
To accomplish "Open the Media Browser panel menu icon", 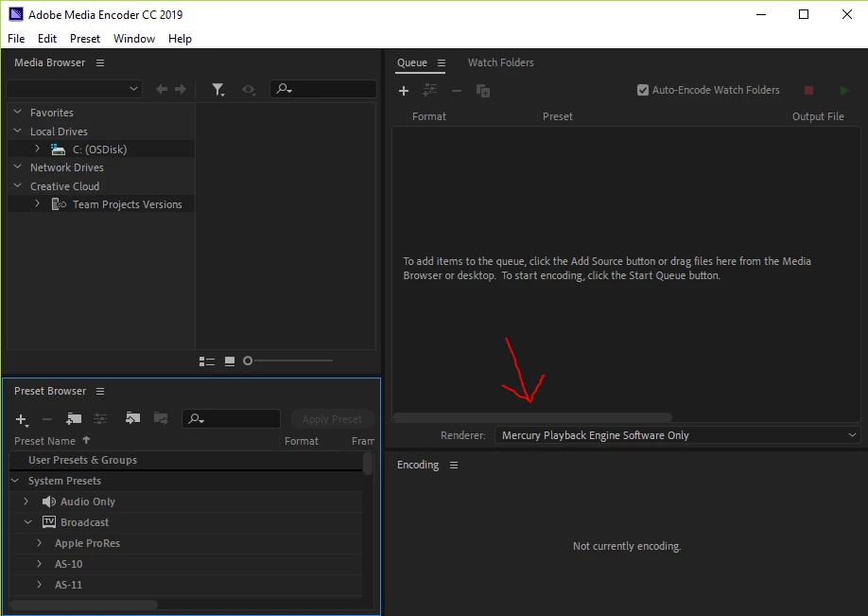I will point(100,62).
